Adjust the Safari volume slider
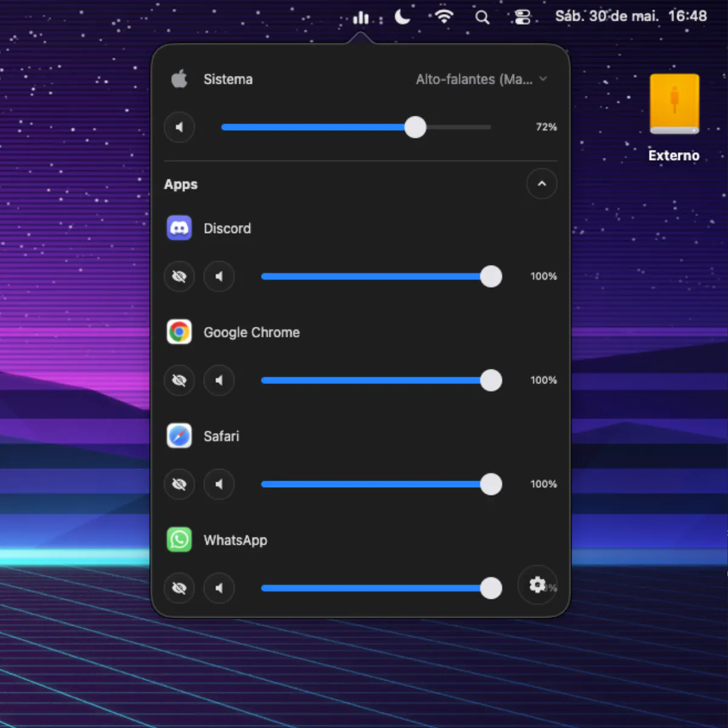This screenshot has height=728, width=728. coord(381,484)
